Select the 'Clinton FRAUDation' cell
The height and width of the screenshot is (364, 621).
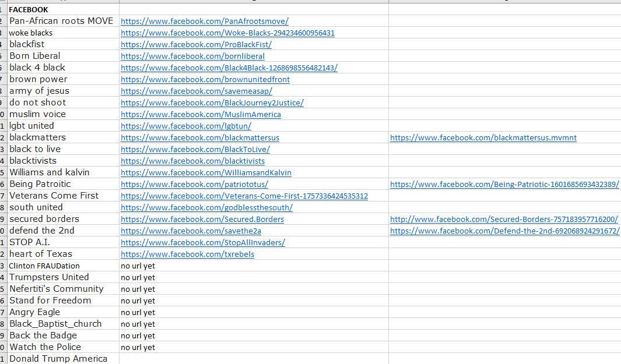click(63, 266)
